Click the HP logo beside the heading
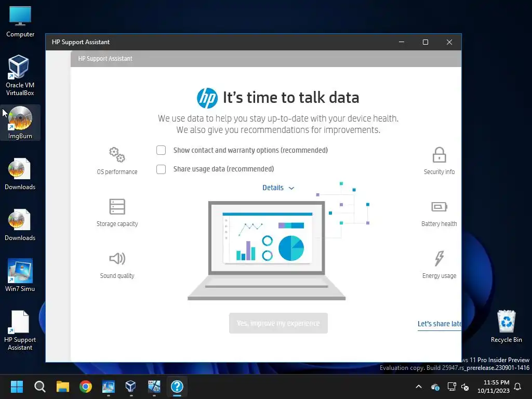 [207, 98]
